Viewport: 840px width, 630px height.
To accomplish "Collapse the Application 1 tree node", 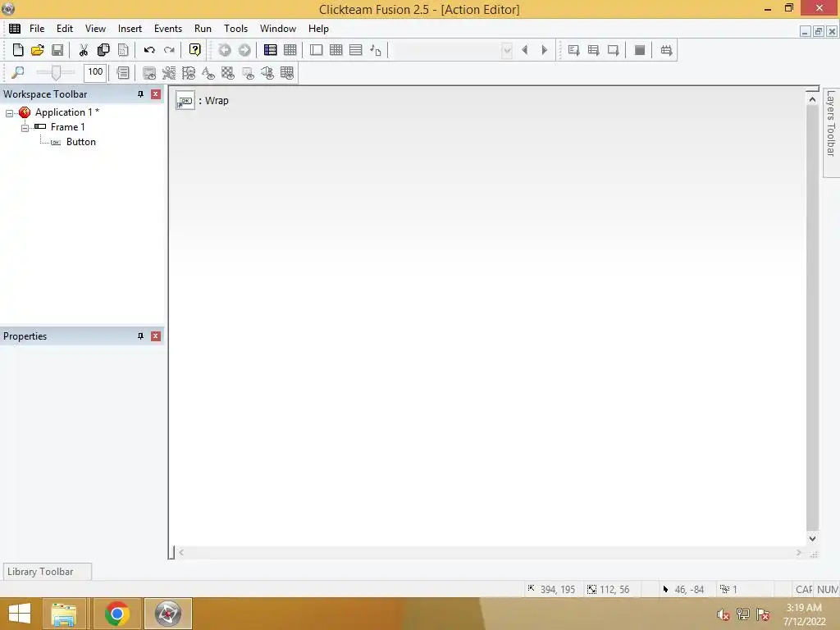I will point(9,113).
